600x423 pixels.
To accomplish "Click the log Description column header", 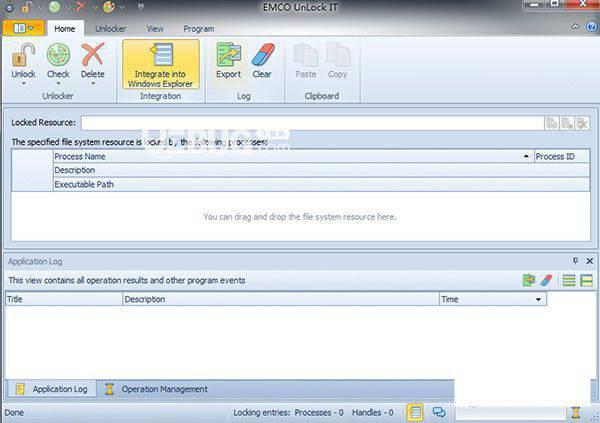I will pos(281,299).
